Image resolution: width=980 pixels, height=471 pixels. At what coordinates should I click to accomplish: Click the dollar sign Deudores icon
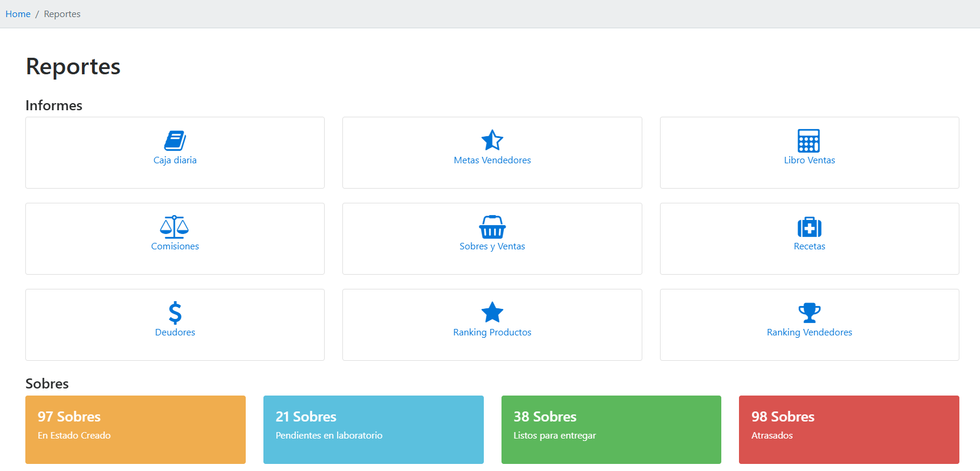175,313
